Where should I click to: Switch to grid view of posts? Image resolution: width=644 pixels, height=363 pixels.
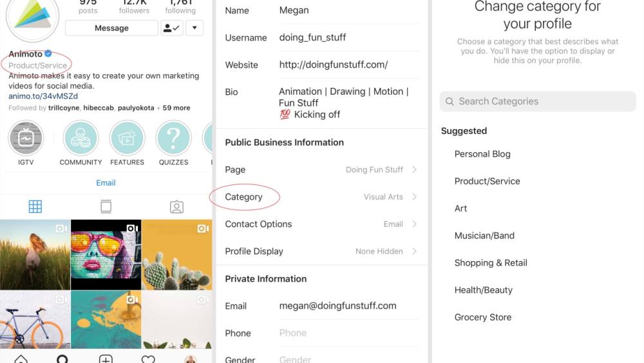tap(35, 206)
